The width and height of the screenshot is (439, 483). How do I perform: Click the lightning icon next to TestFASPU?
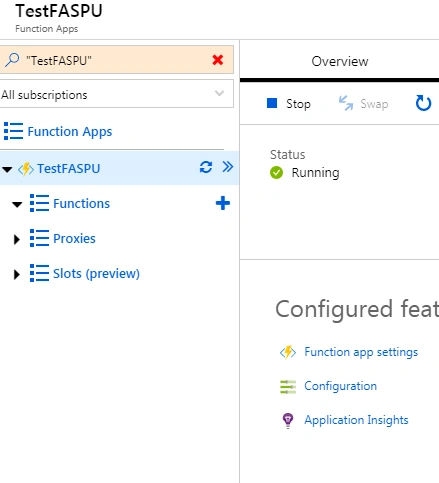(26, 169)
